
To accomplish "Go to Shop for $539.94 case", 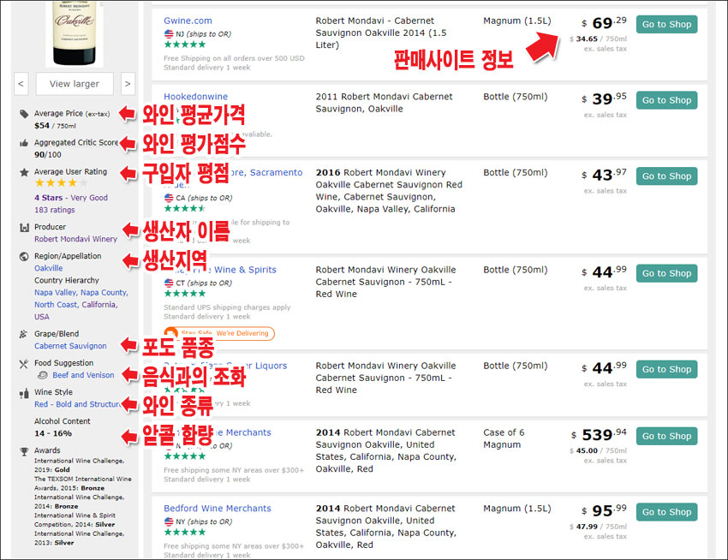I will point(666,436).
